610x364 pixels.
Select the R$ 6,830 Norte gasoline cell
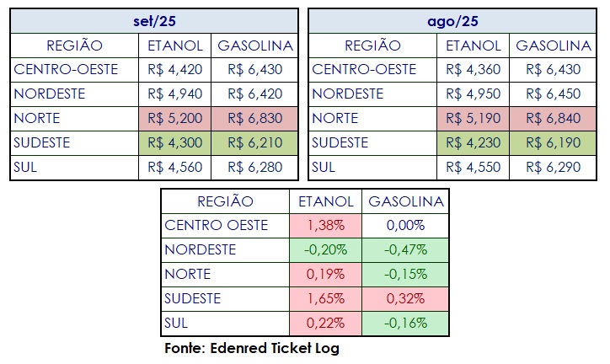(x=255, y=118)
